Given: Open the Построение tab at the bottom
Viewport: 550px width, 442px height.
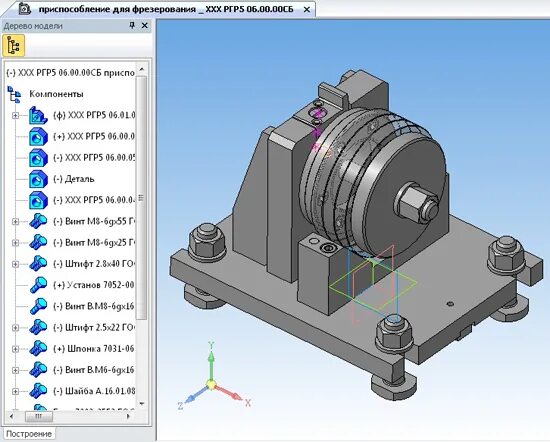Looking at the screenshot, I should point(29,434).
